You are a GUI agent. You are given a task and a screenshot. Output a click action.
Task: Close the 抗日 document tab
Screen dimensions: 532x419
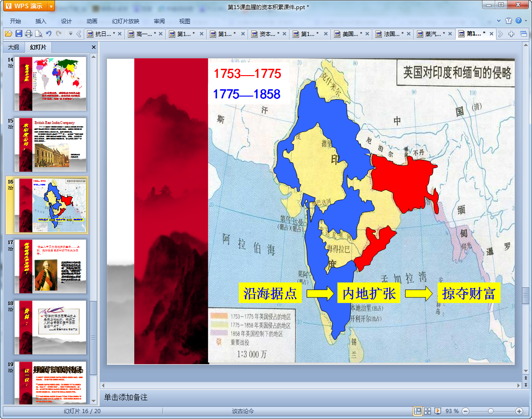[x=119, y=34]
